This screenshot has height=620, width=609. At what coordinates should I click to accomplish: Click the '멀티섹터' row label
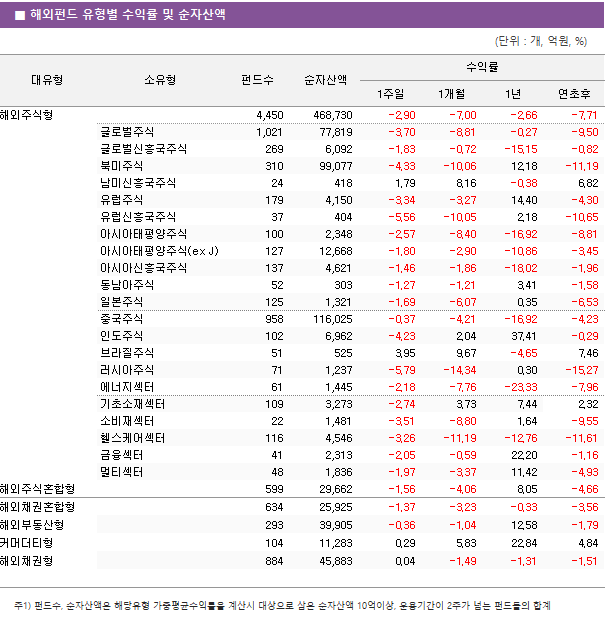point(121,472)
